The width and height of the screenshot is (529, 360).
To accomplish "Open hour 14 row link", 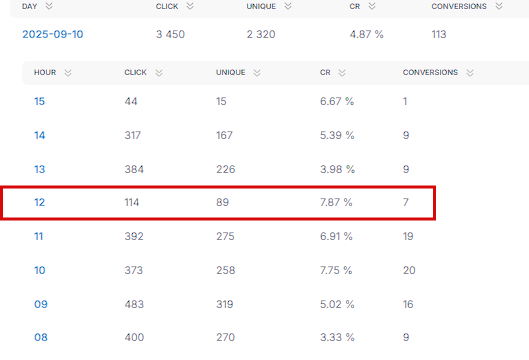I will click(x=39, y=135).
